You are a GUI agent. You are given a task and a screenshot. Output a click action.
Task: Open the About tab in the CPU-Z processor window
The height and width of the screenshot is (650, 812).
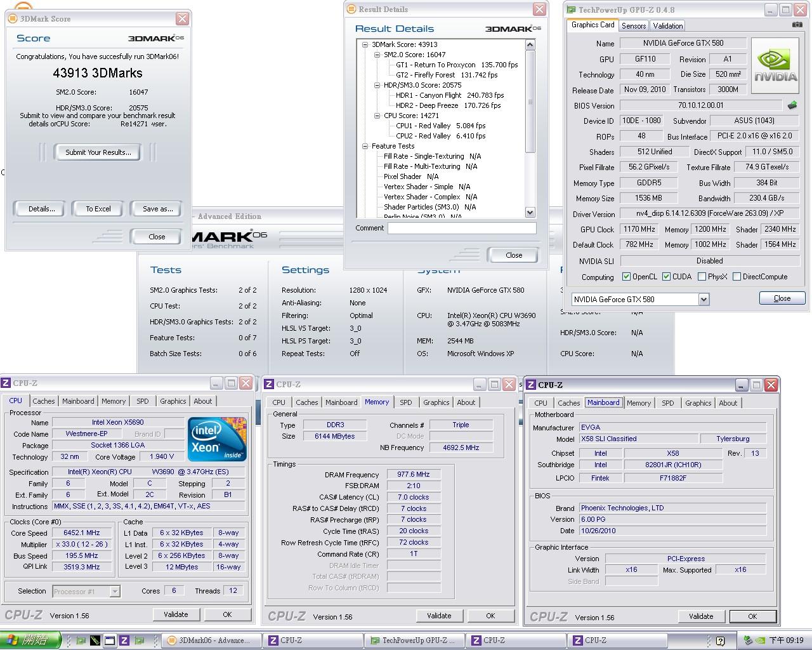click(203, 401)
